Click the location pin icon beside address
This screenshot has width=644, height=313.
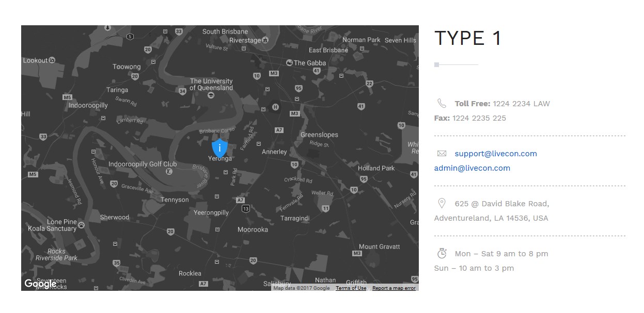coord(442,203)
